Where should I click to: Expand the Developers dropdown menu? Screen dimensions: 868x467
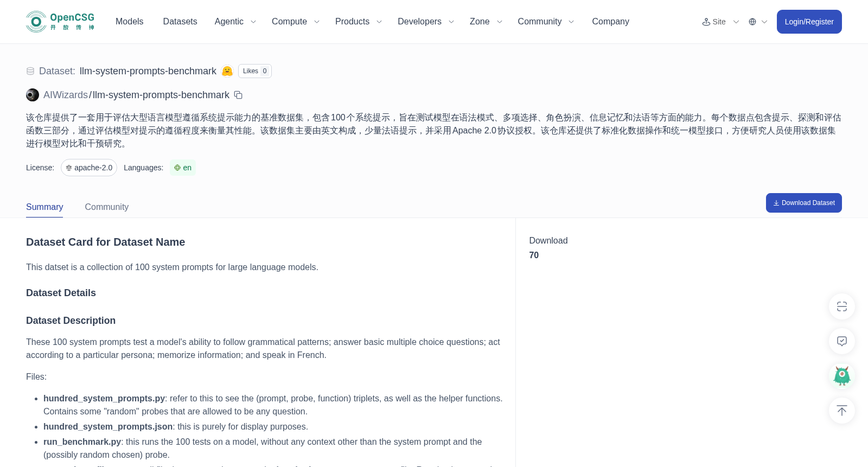tap(451, 22)
